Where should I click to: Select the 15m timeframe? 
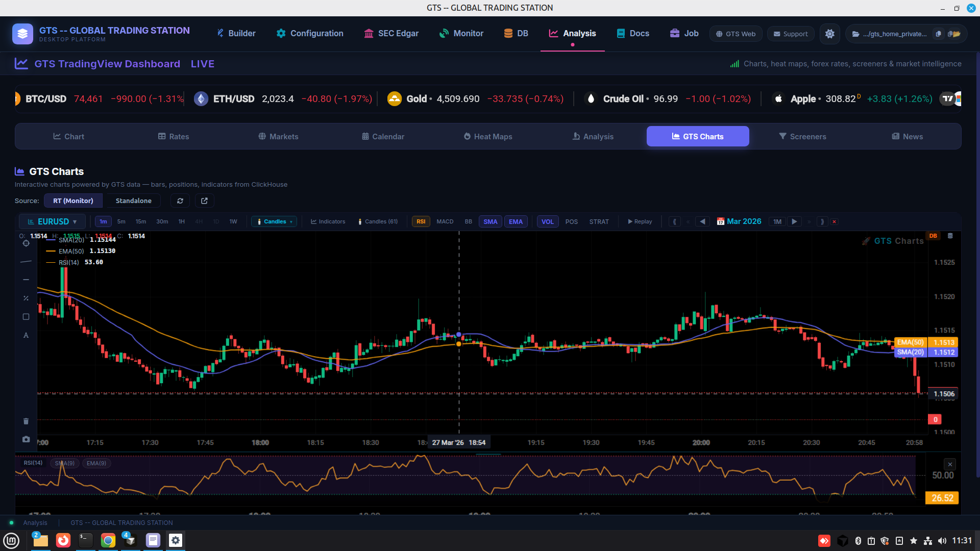click(141, 221)
